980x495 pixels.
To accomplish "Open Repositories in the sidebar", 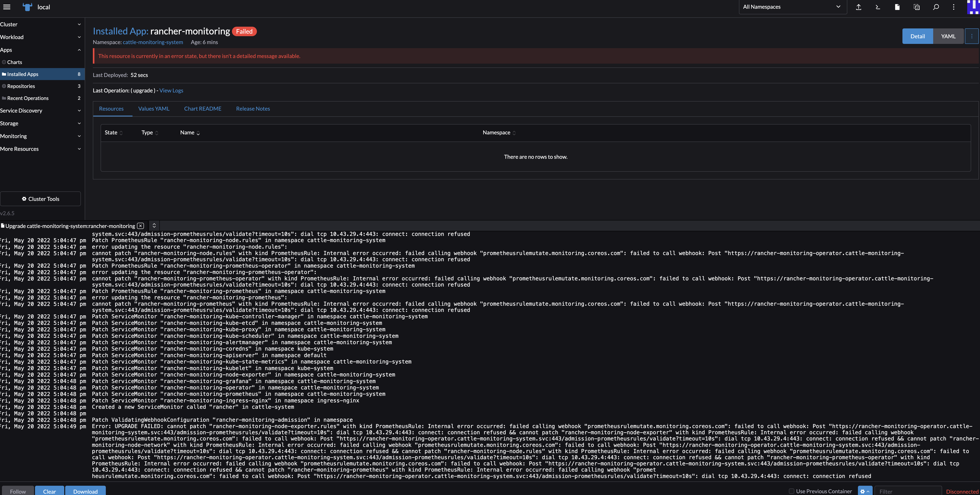I will [x=42, y=86].
